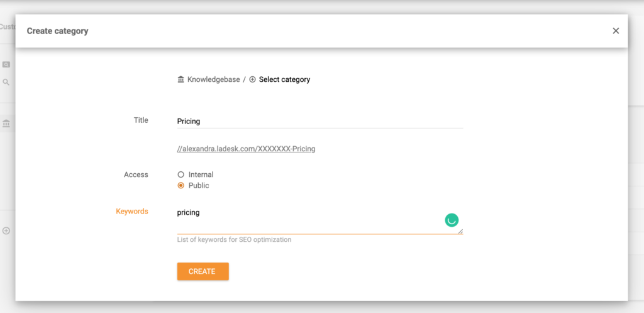The width and height of the screenshot is (644, 313).
Task: Go to Knowledgebase breadcrumb root
Action: (x=213, y=79)
